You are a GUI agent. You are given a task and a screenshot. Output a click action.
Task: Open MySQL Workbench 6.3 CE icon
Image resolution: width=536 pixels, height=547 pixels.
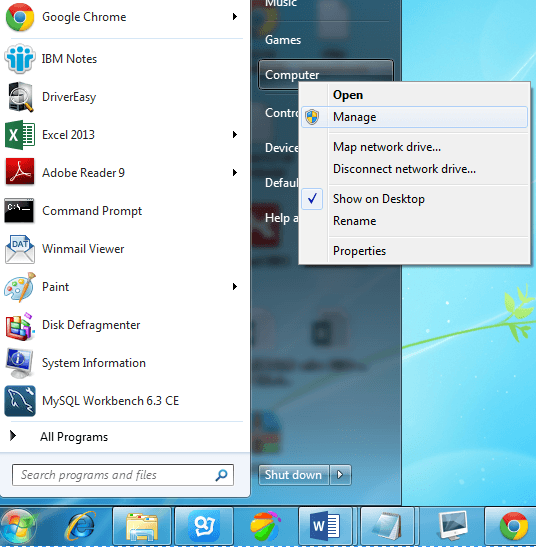click(x=20, y=401)
